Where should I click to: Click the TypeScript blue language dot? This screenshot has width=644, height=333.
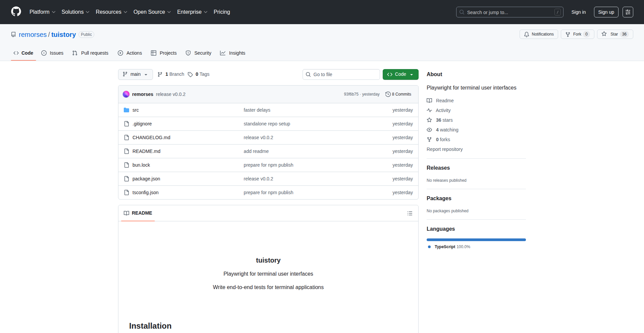(429, 247)
